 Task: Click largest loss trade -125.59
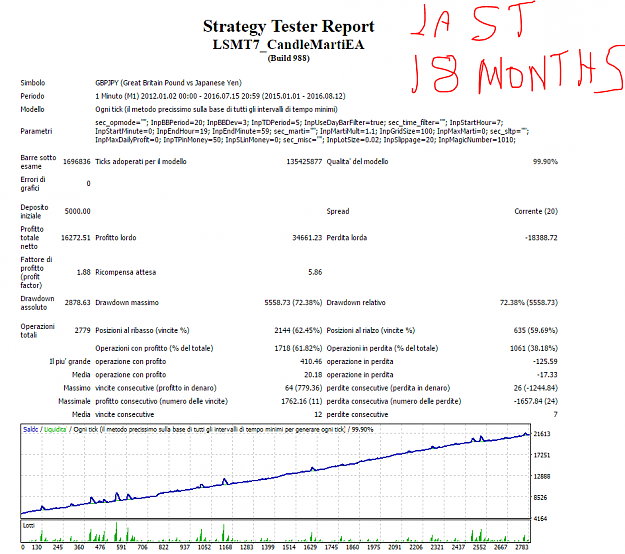point(545,361)
